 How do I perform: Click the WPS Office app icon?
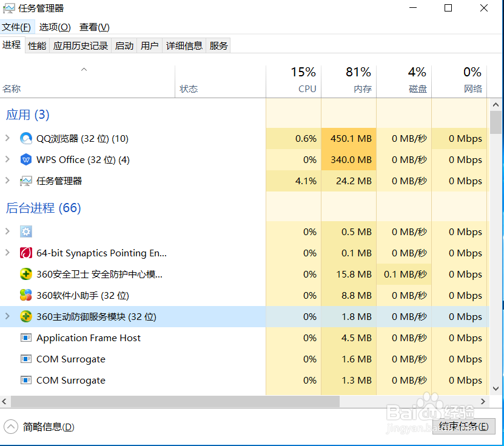tap(25, 159)
